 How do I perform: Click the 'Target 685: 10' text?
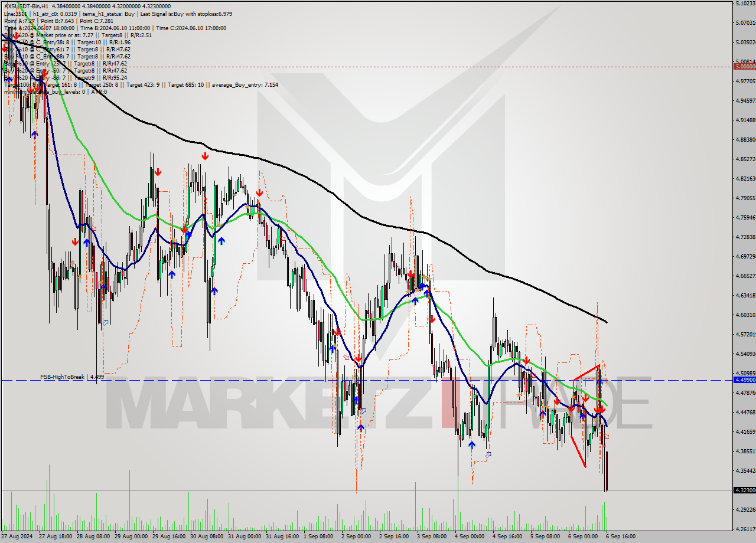(x=185, y=84)
